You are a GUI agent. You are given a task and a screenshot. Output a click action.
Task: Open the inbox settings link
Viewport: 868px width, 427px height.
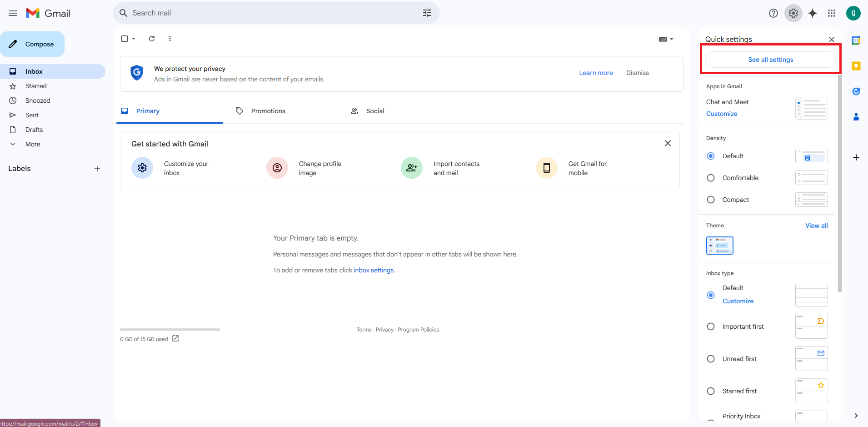pos(374,270)
